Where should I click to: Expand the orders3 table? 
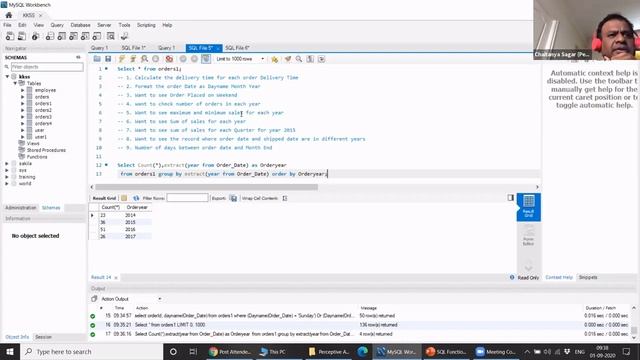click(23, 117)
